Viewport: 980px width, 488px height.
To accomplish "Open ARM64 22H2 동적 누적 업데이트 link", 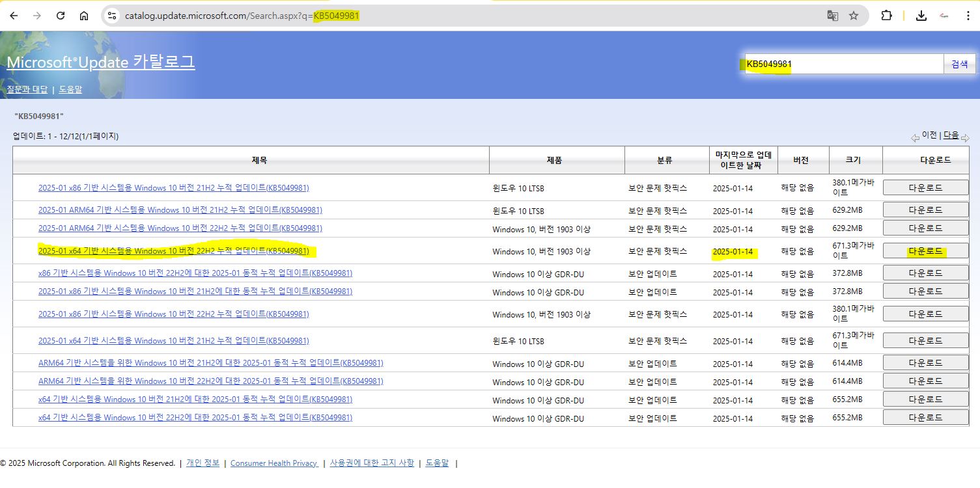I will coord(211,381).
